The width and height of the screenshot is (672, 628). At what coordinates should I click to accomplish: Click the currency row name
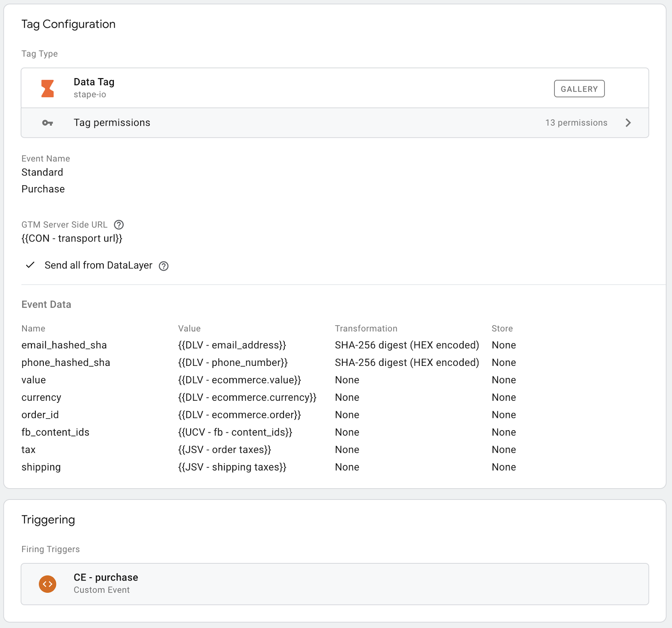(x=41, y=397)
